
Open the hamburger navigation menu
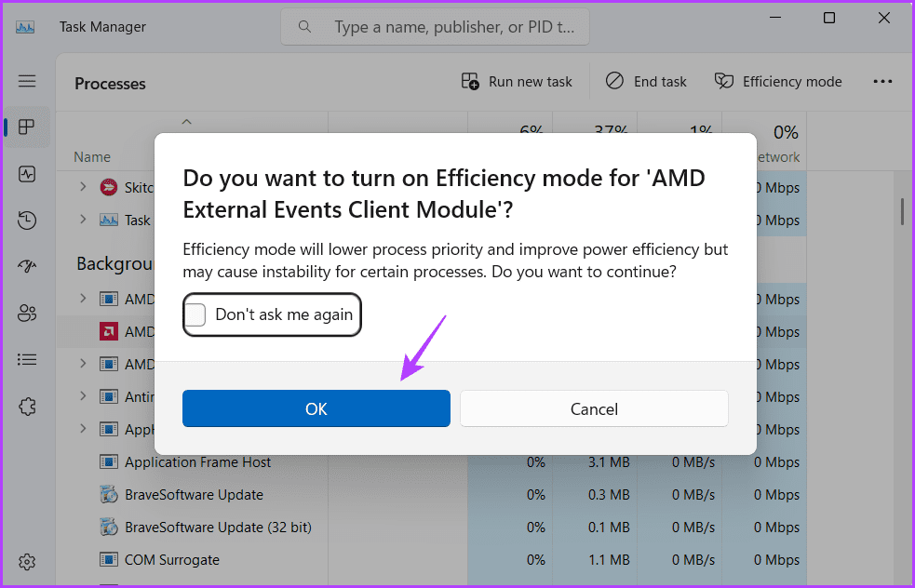(x=27, y=81)
